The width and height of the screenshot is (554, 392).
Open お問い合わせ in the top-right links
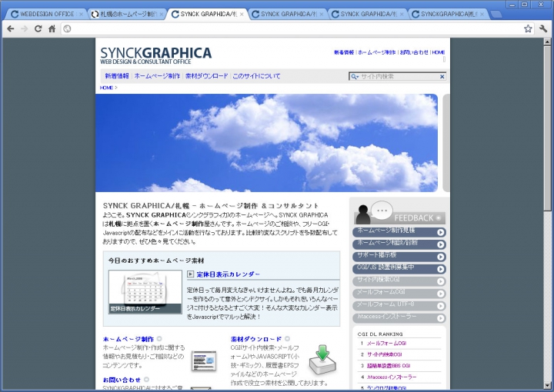(x=414, y=52)
